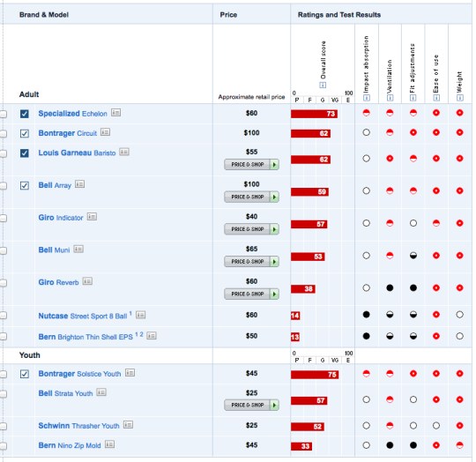This screenshot has width=476, height=462.
Task: Open details icon next to Bern Brighton
Action: 152,335
